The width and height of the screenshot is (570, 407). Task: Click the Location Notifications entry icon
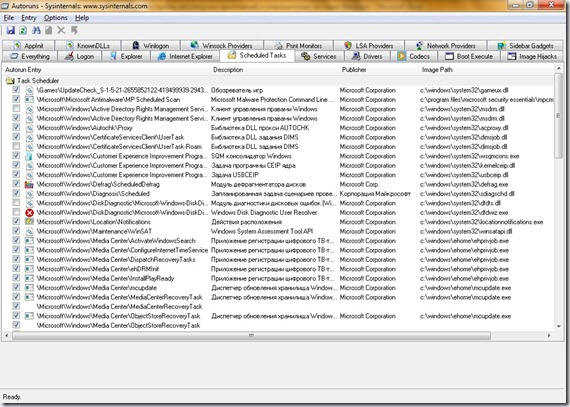pyautogui.click(x=29, y=222)
